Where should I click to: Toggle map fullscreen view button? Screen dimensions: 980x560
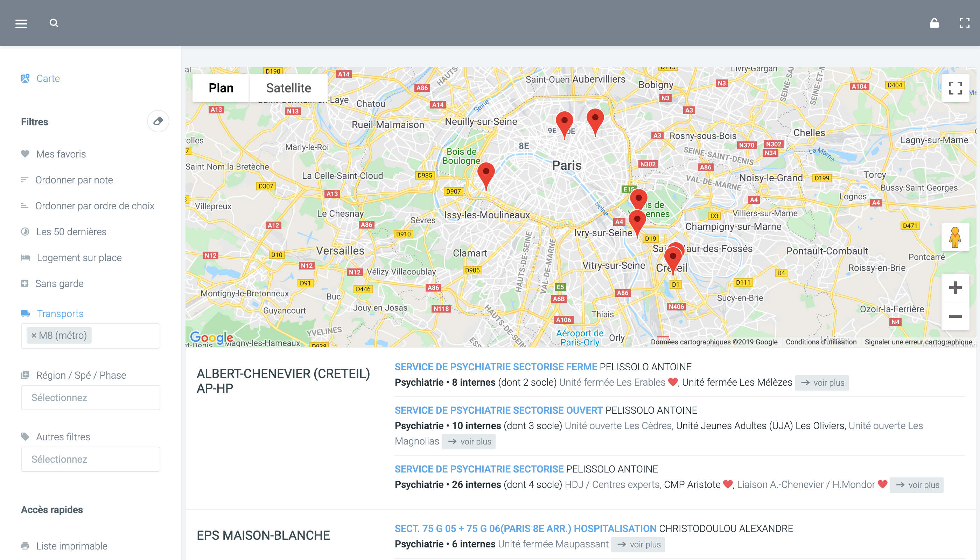[955, 88]
